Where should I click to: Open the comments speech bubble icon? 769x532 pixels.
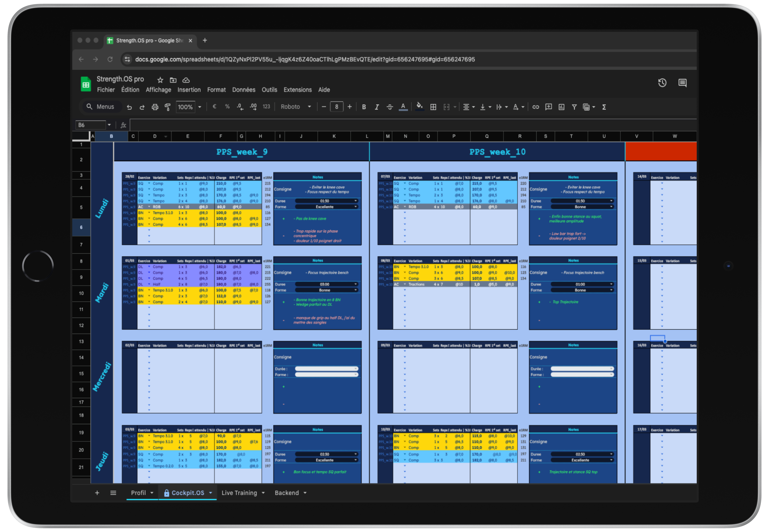682,83
